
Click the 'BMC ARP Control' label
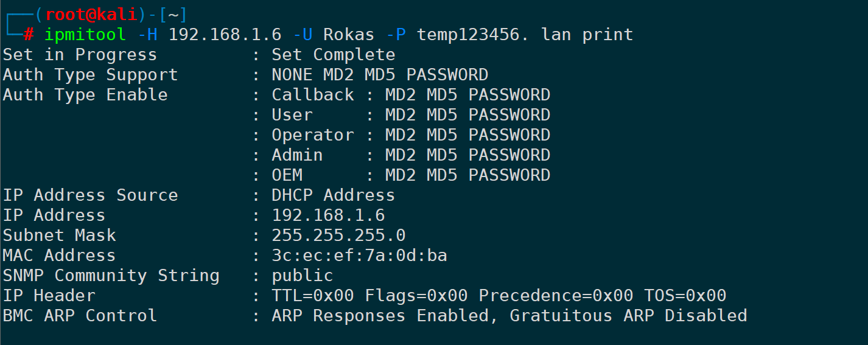point(80,316)
